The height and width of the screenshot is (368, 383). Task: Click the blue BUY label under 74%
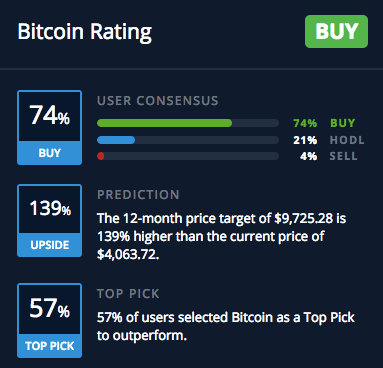[49, 153]
